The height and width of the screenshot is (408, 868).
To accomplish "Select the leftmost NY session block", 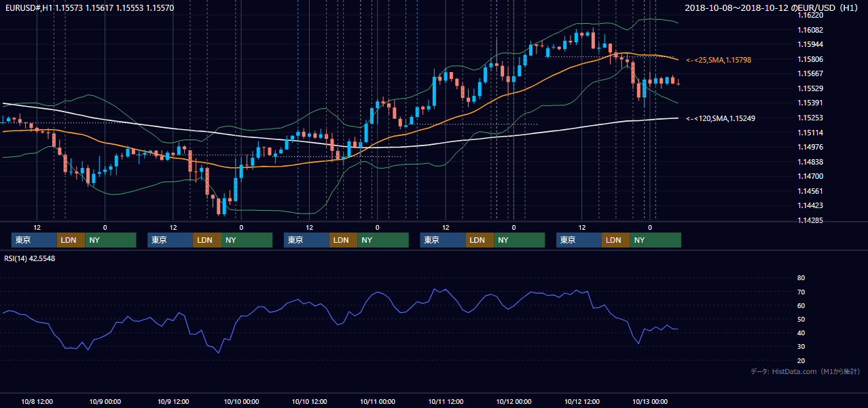I will 111,240.
